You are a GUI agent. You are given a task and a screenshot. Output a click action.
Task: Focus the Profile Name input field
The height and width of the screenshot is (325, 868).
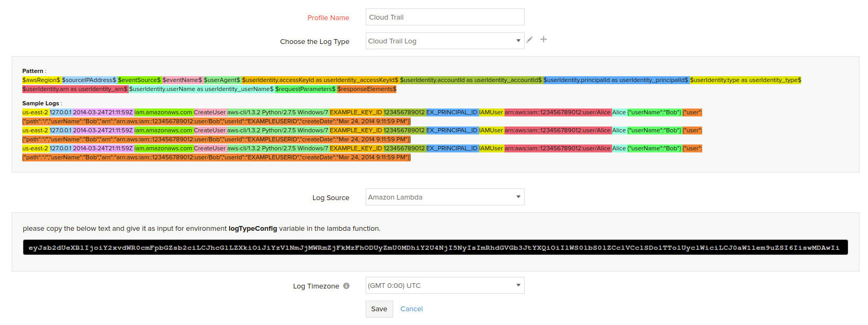(445, 17)
